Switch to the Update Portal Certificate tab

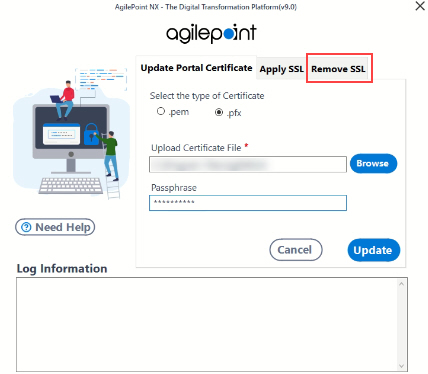[x=196, y=68]
